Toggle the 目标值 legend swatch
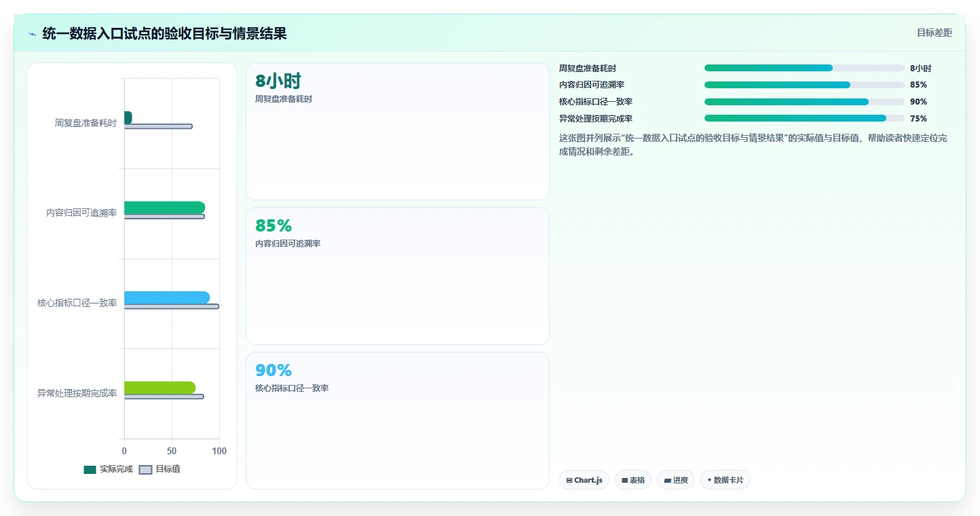The width and height of the screenshot is (980, 516). click(x=146, y=469)
